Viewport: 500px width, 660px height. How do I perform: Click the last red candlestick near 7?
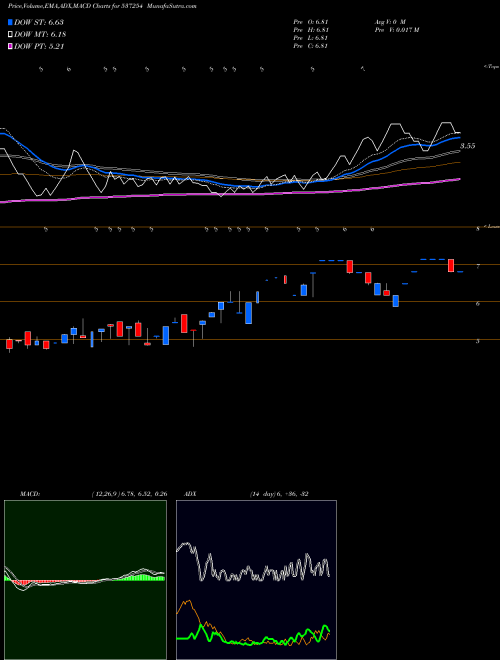(x=451, y=266)
